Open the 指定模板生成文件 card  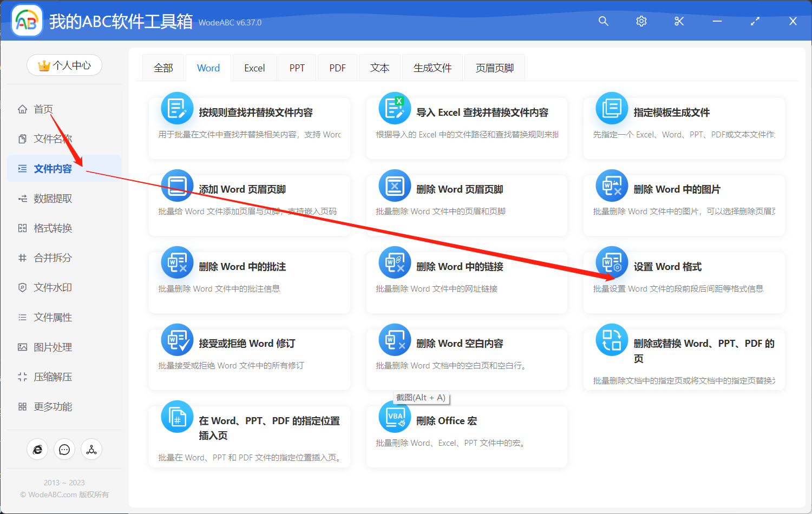coord(684,128)
